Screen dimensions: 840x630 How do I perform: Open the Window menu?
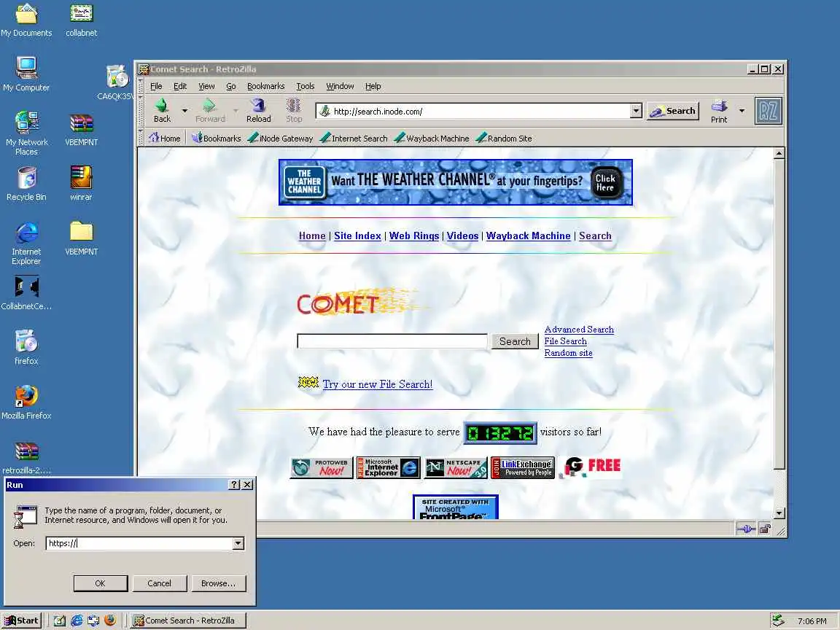tap(341, 86)
